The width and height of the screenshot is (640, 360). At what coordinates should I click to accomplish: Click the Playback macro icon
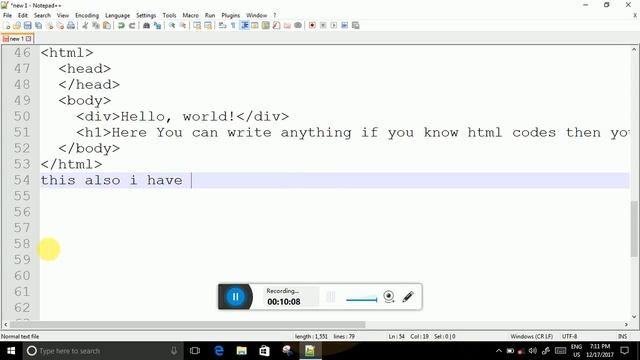point(334,25)
